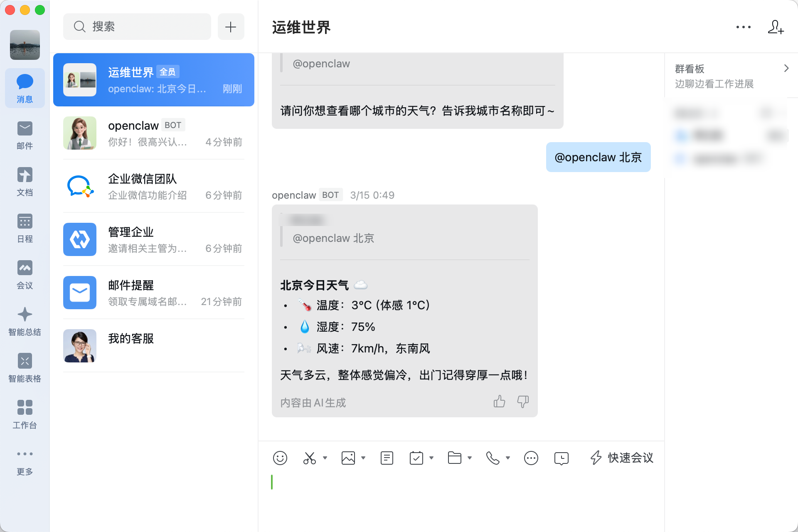Give thumbs down to the weather reply

pos(522,401)
